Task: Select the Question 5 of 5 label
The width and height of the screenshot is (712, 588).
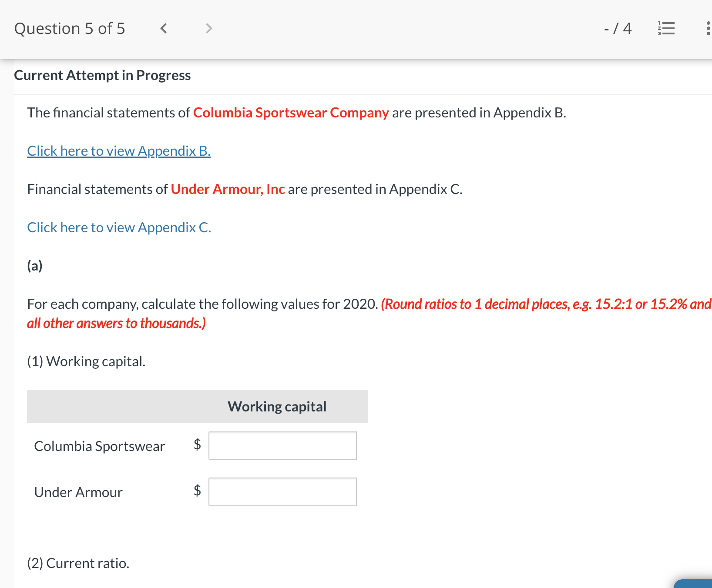Action: 70,29
